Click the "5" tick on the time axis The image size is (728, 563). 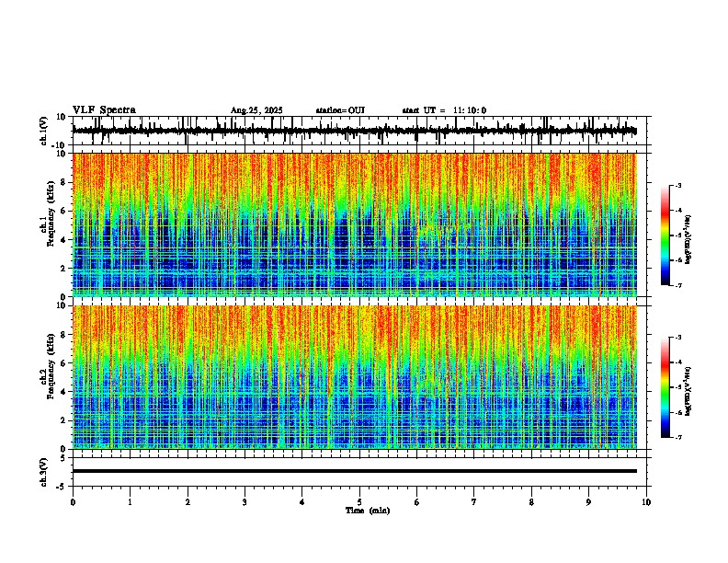point(359,502)
